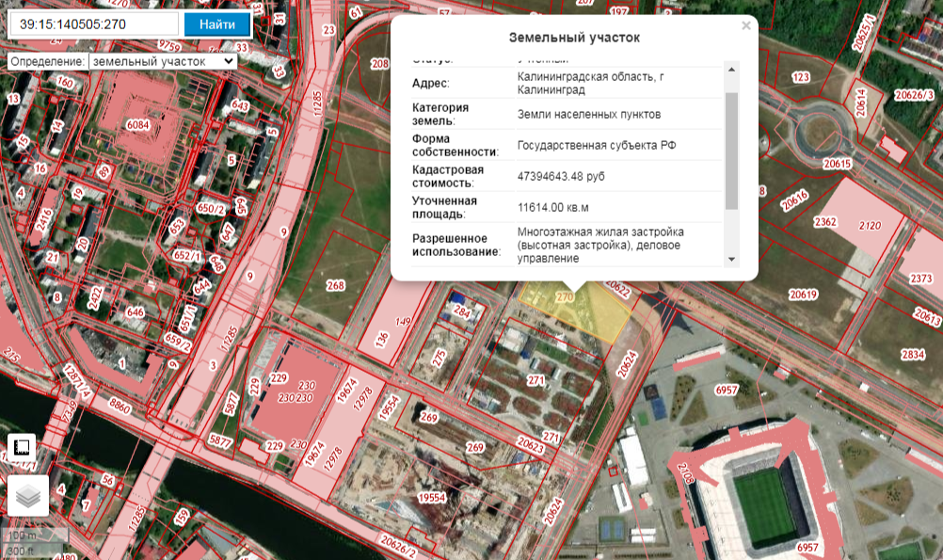The image size is (943, 560).
Task: Click the Уточненная площадь: label
Action: click(x=444, y=207)
